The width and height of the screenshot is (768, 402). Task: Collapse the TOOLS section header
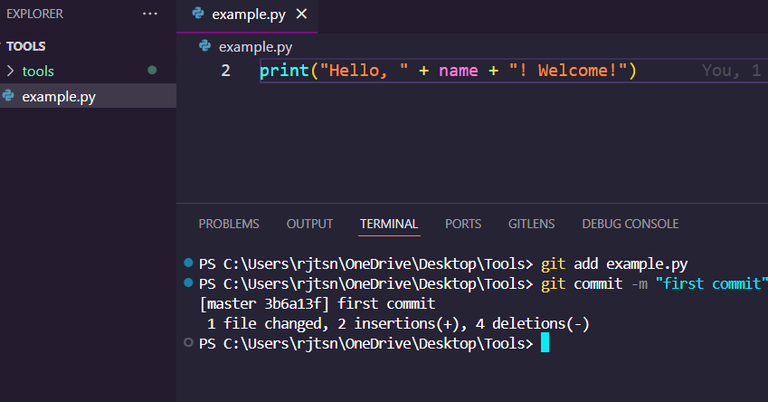[88, 46]
